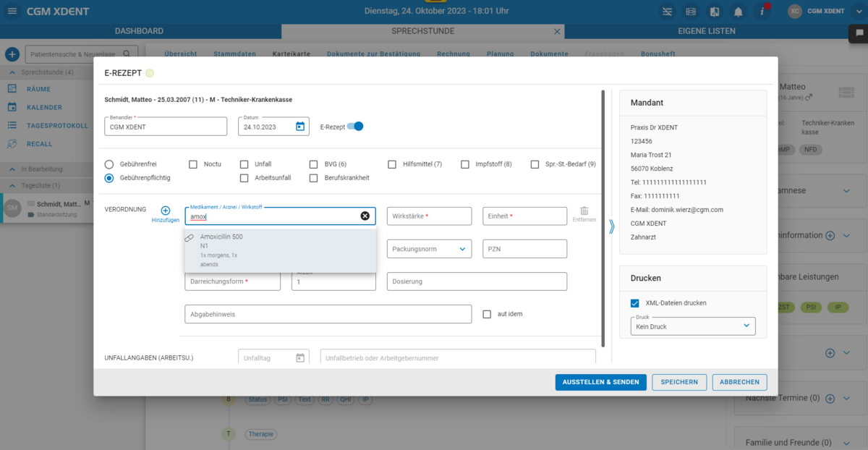Open the Packungsnorm dropdown
868x450 pixels.
pos(430,249)
